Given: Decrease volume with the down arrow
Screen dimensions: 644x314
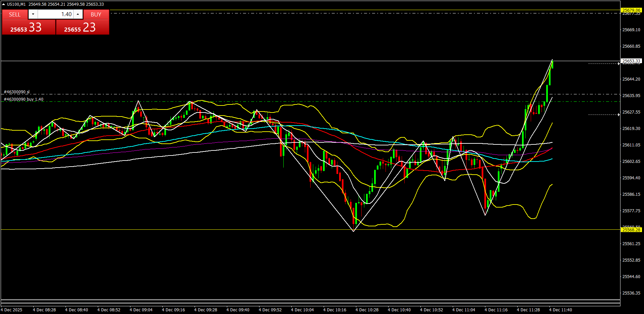Looking at the screenshot, I should (33, 14).
